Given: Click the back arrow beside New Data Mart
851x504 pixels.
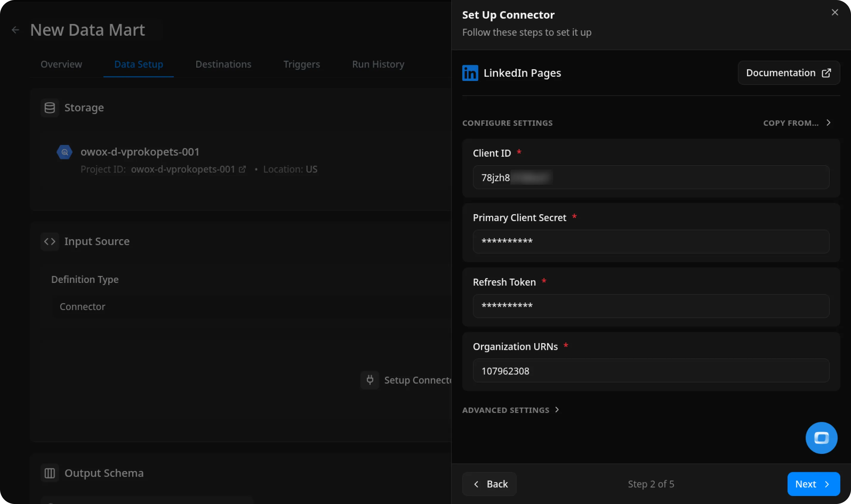Looking at the screenshot, I should (x=15, y=30).
